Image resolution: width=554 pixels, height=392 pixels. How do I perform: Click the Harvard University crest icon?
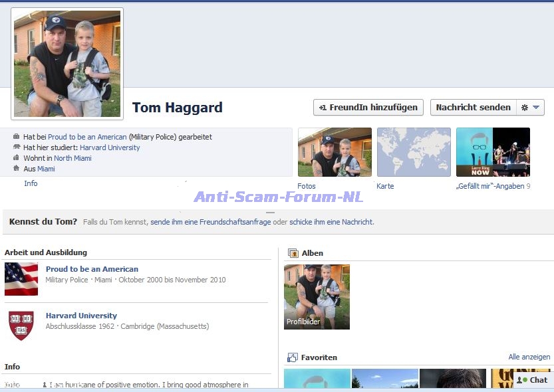(x=21, y=326)
